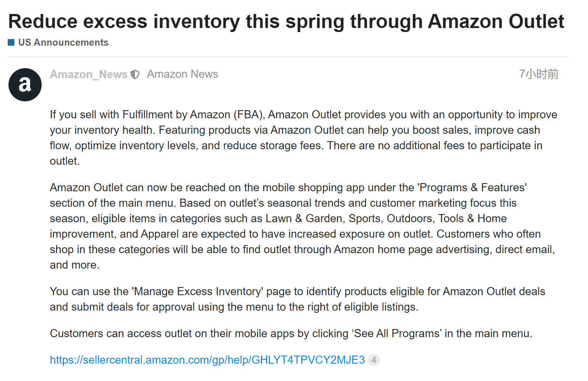The image size is (588, 381).
Task: Click the words "Tools & Home" in the post
Action: [472, 219]
